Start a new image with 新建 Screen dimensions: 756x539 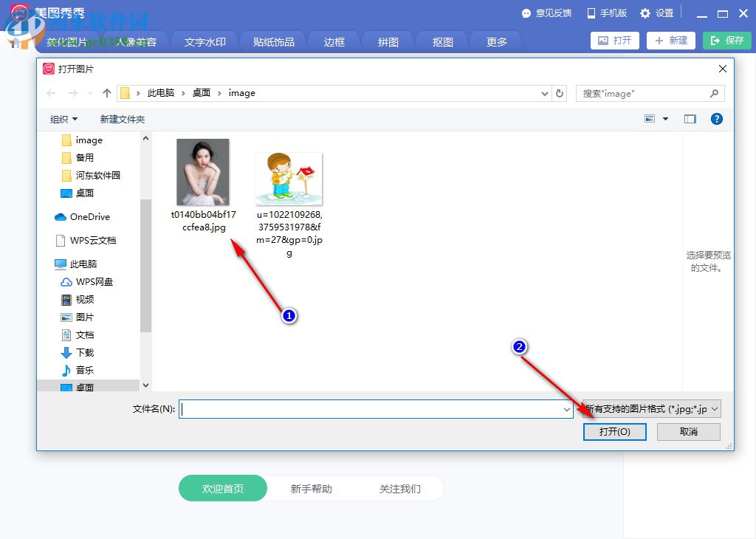point(670,41)
